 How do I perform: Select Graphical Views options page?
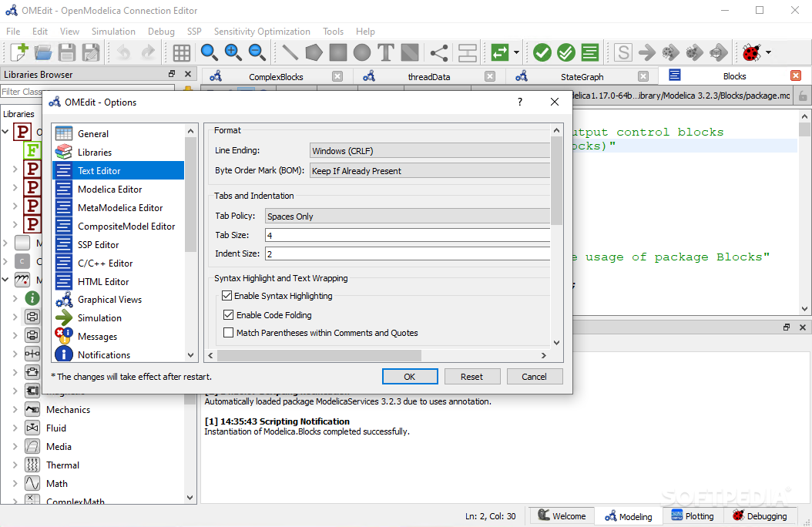(x=119, y=299)
